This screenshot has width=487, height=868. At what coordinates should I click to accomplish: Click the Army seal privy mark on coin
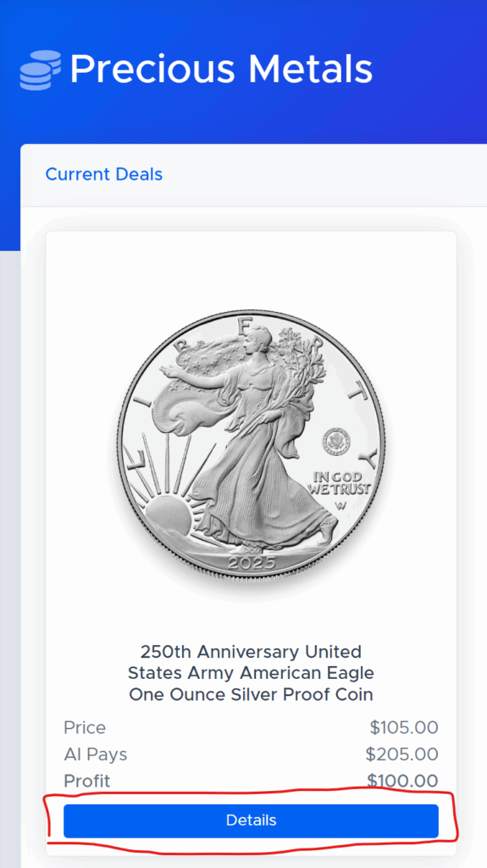(x=338, y=442)
